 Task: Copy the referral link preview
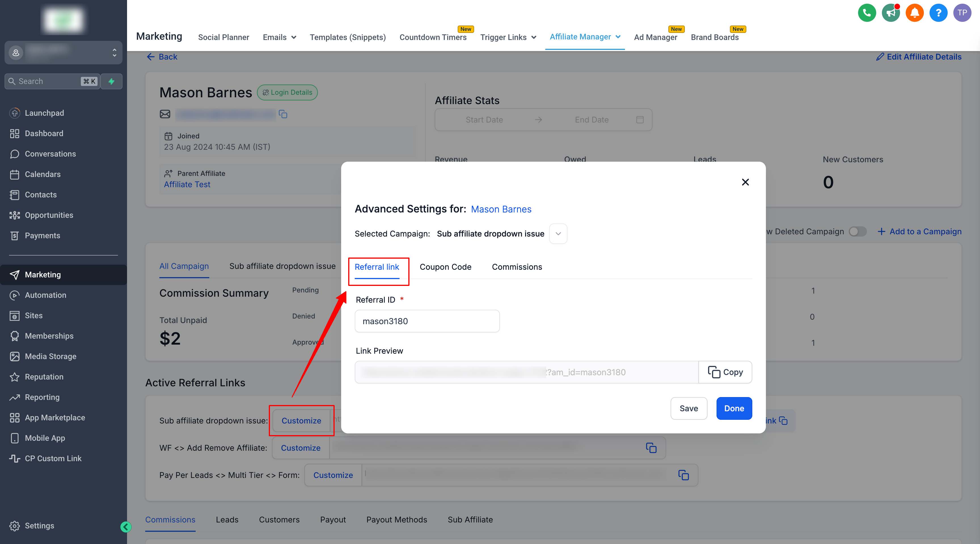[725, 372]
